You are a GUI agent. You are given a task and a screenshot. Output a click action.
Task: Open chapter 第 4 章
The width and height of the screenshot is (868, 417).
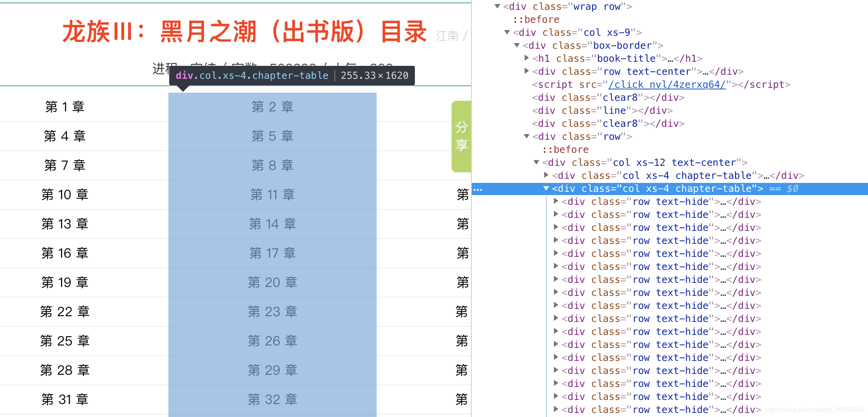(x=65, y=136)
